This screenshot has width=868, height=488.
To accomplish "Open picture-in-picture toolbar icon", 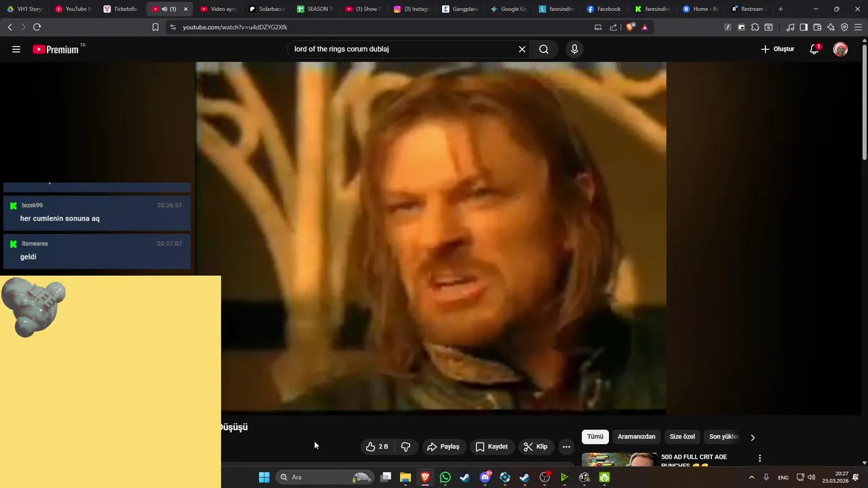I will coord(741,27).
